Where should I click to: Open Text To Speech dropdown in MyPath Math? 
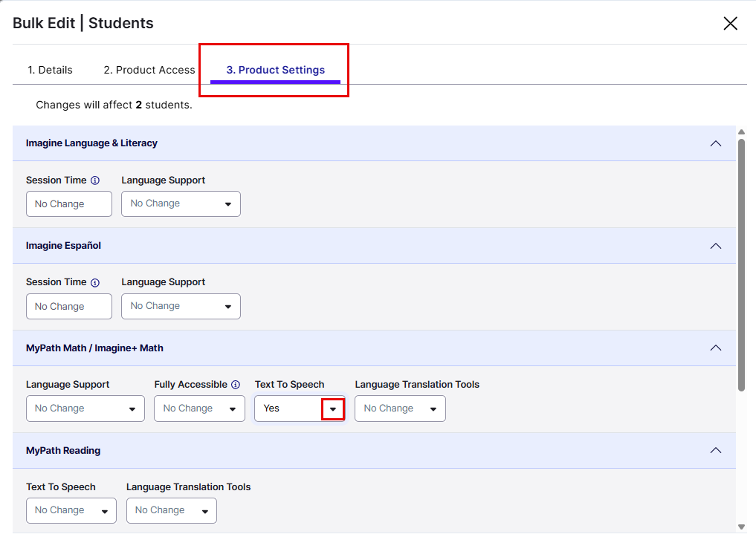click(332, 409)
